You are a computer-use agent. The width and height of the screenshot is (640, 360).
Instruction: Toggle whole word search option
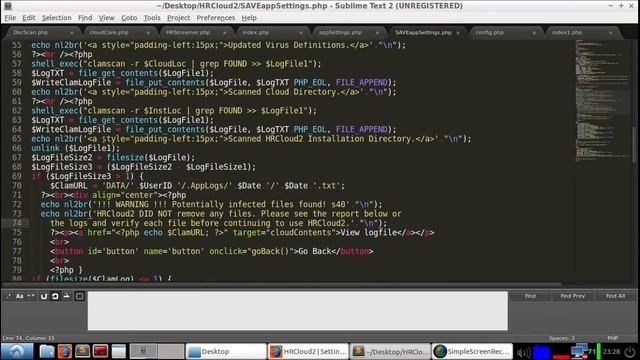31,296
